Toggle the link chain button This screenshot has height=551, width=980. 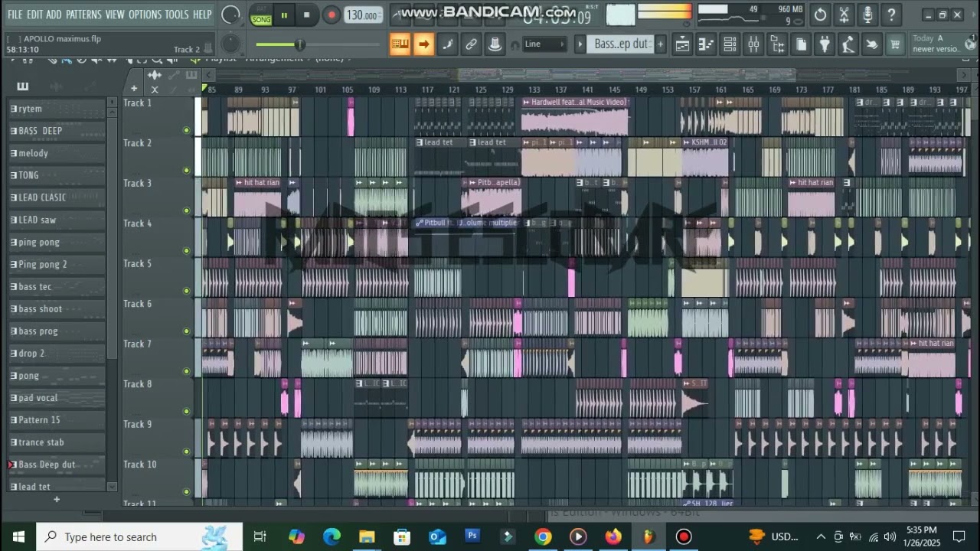coord(471,44)
